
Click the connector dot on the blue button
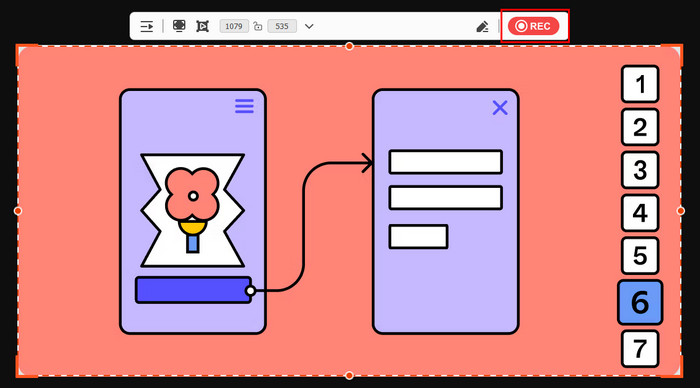250,291
